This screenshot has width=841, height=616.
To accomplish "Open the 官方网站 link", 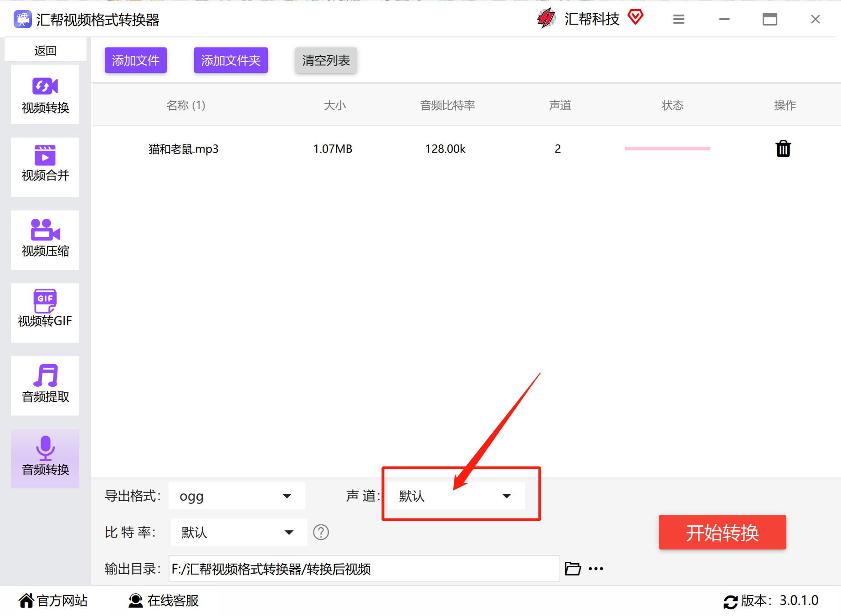I will (x=62, y=601).
